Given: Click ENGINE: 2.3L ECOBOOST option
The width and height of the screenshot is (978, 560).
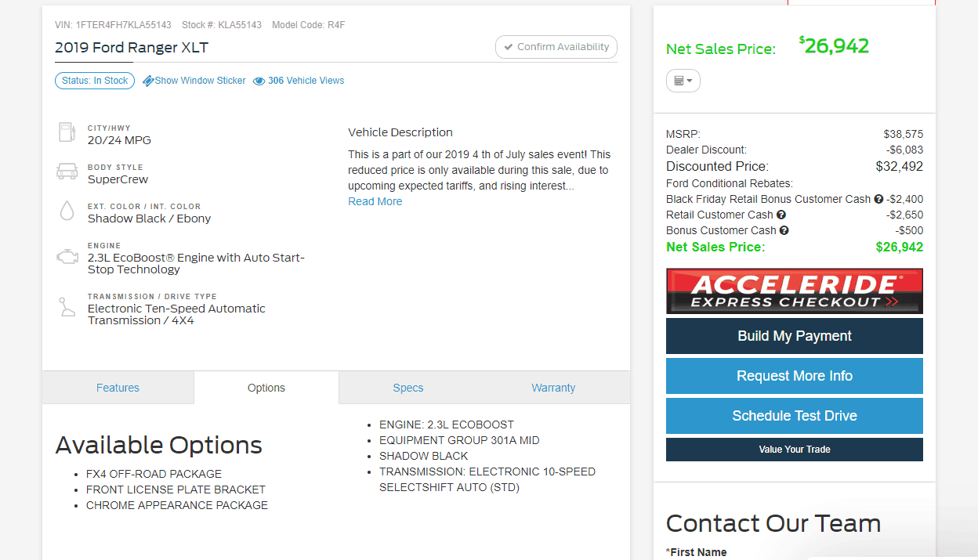Looking at the screenshot, I should coord(447,425).
